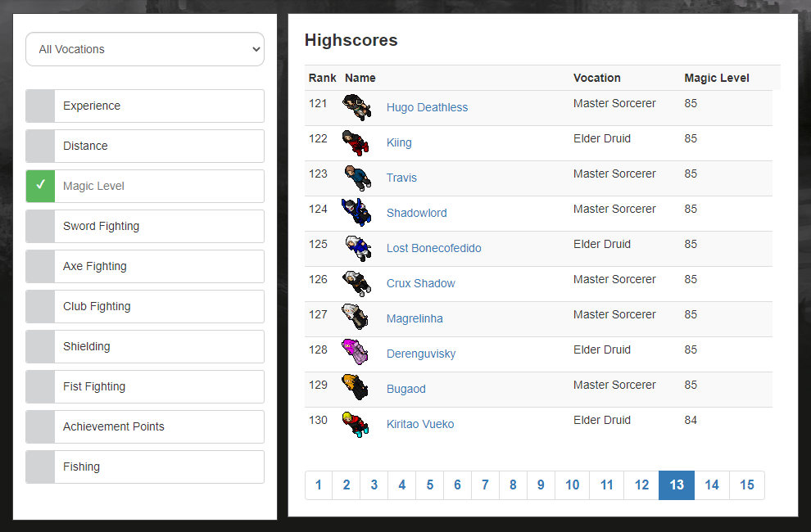Go to page 14 of highscores
Image resolution: width=811 pixels, height=532 pixels.
tap(711, 485)
